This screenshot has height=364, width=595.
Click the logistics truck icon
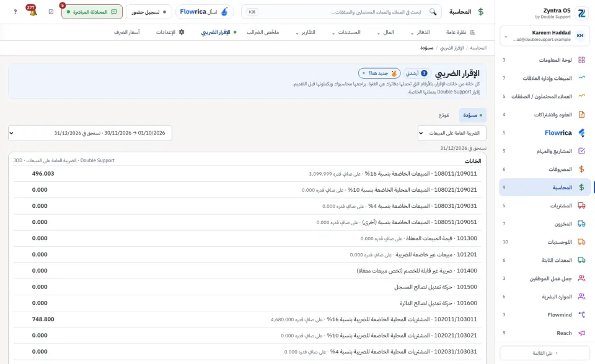(x=581, y=242)
